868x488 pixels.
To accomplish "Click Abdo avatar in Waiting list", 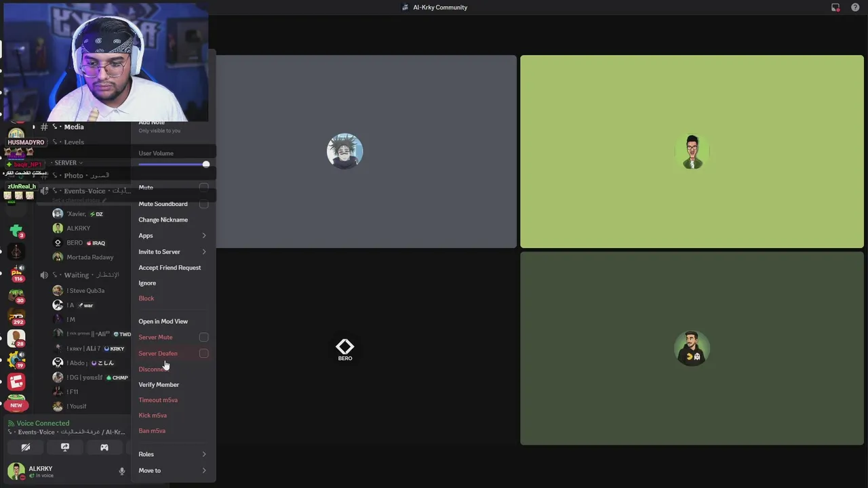I will click(58, 363).
